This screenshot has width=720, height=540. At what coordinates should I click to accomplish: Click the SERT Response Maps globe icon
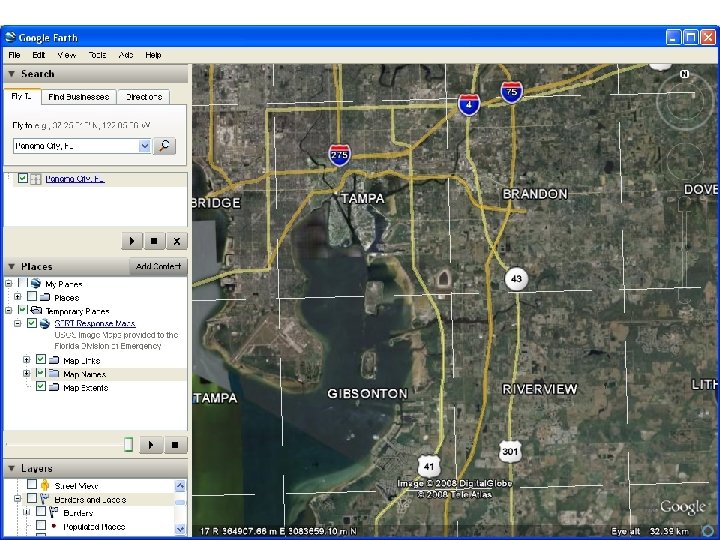[45, 323]
